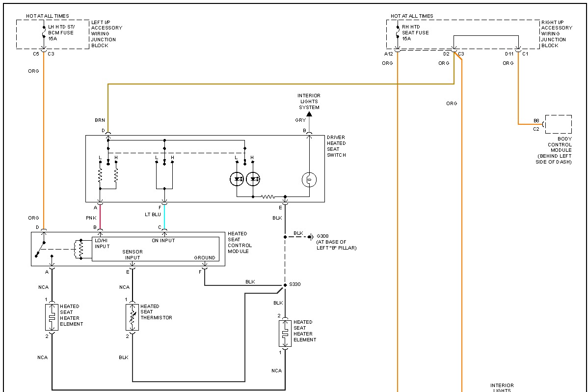Click the right heated seat heater element
Screen dimensions: 588x392
point(285,333)
